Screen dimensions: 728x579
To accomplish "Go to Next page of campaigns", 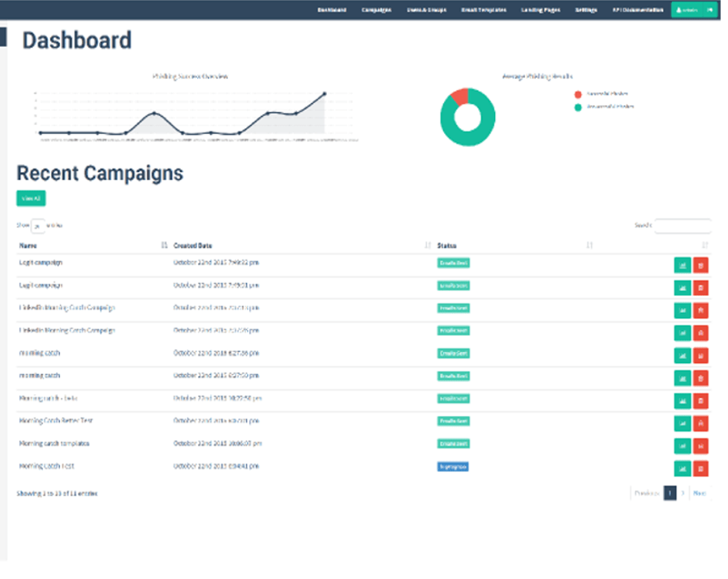I will pyautogui.click(x=700, y=493).
